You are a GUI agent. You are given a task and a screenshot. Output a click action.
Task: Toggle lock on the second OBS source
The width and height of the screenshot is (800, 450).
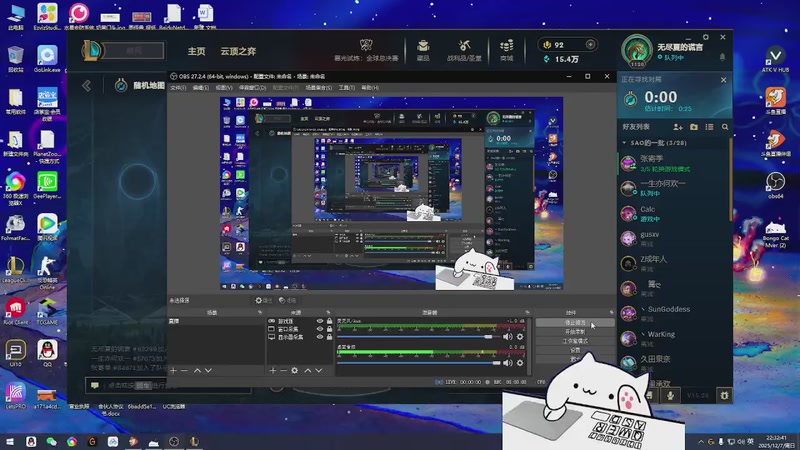pos(329,329)
